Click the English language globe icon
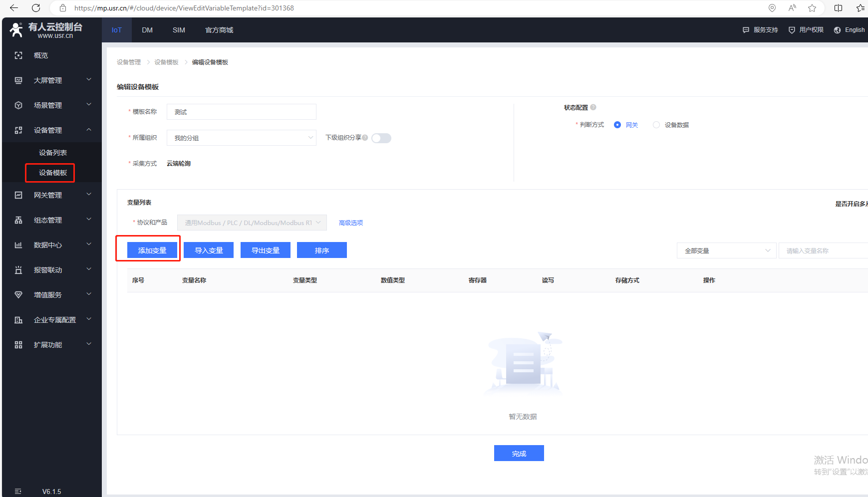Image resolution: width=868 pixels, height=497 pixels. coord(837,30)
